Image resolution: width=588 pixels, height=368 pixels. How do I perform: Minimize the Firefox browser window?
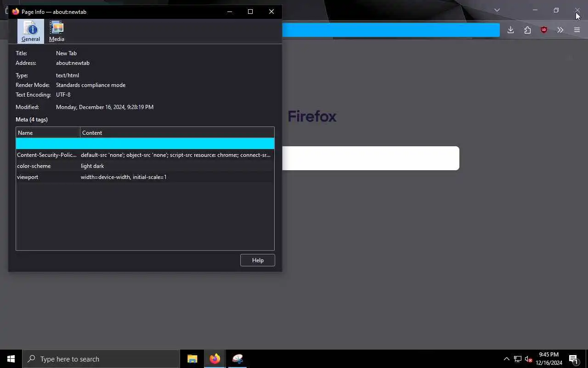535,10
